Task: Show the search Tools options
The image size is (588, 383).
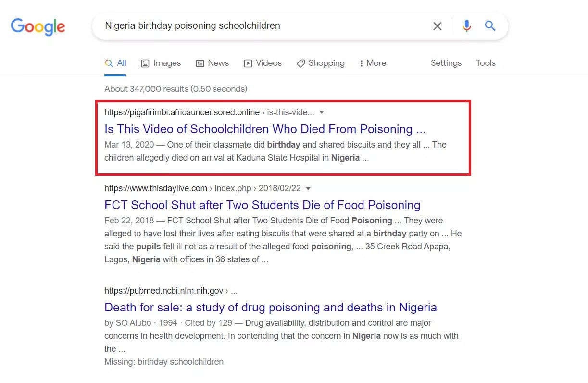Action: [486, 63]
